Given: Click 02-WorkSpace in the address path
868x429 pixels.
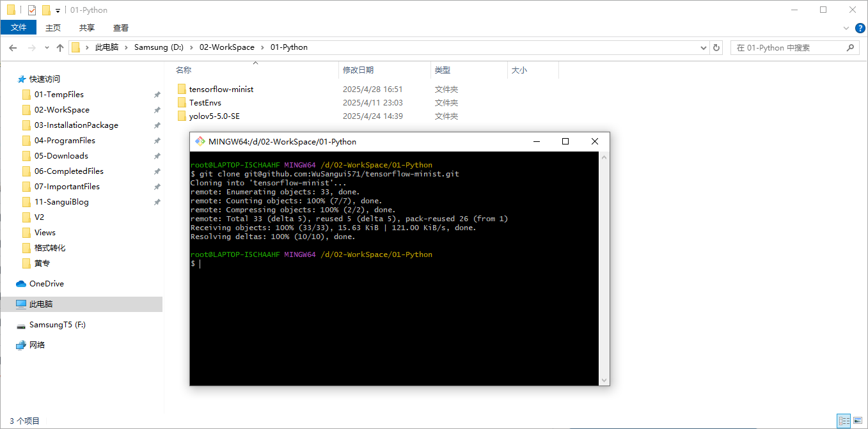Looking at the screenshot, I should point(227,47).
